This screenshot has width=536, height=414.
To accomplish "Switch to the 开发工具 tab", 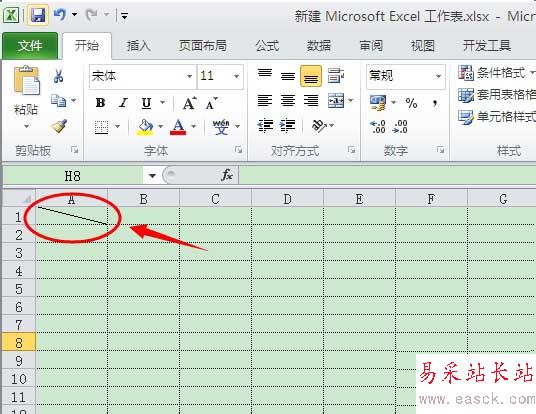I will (x=487, y=46).
